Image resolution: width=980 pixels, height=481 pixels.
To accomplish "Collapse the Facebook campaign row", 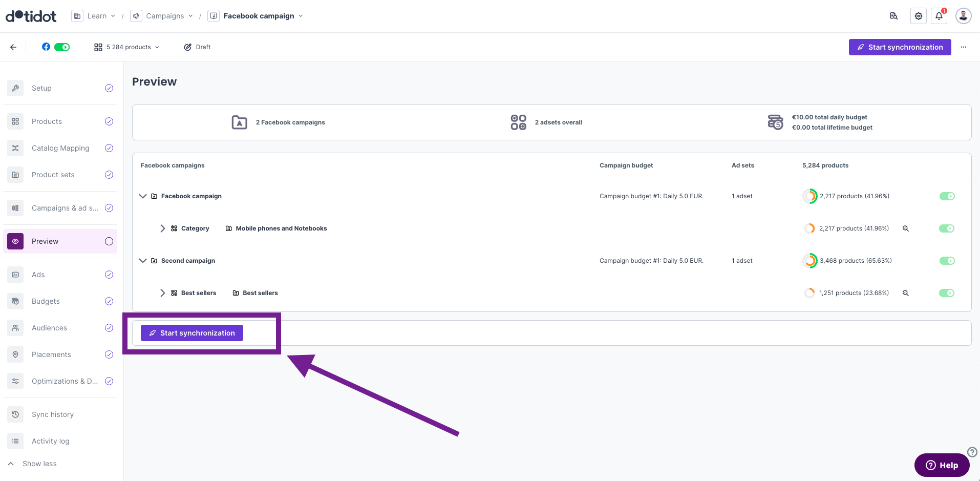I will coord(143,196).
